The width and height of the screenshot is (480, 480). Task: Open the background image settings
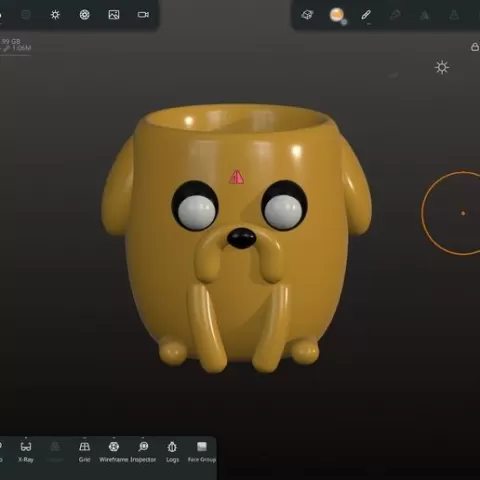coord(114,15)
